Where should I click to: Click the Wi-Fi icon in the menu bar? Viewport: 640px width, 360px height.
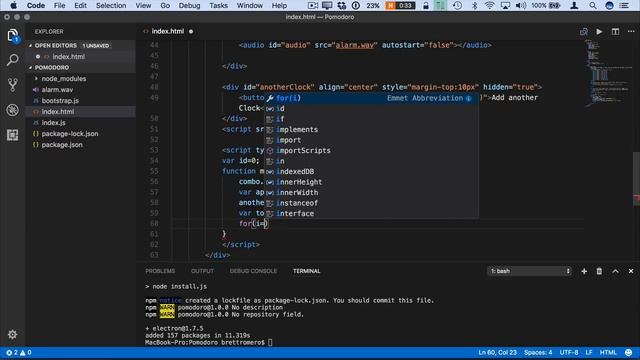[x=490, y=5]
